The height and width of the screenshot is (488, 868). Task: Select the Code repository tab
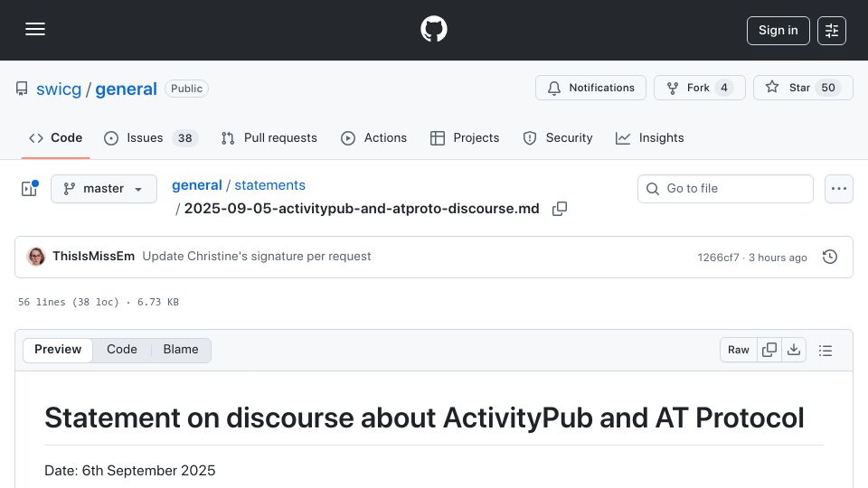(55, 137)
